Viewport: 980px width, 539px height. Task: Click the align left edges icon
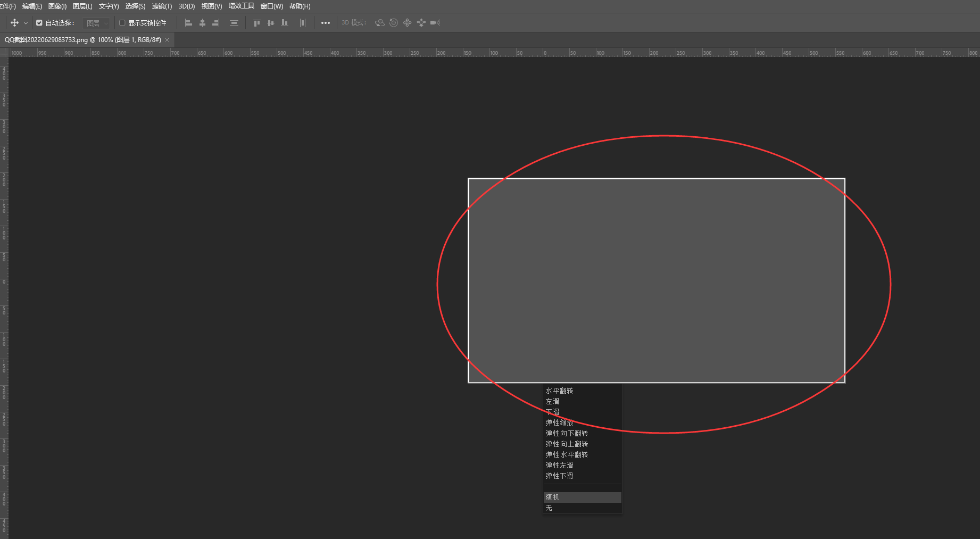pyautogui.click(x=188, y=23)
